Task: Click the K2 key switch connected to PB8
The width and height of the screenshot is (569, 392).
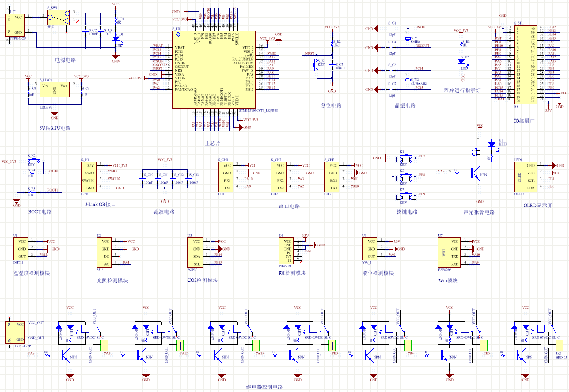Action: (x=406, y=177)
